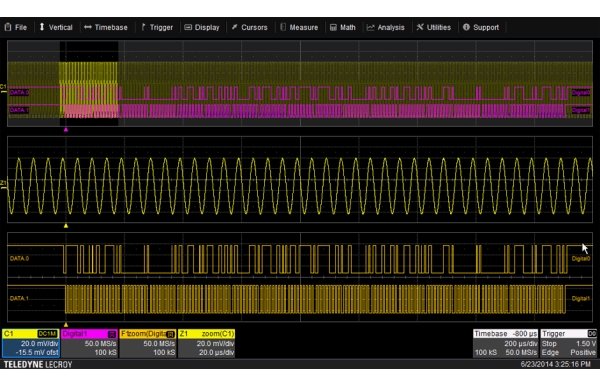Open the File menu
Image resolution: width=600 pixels, height=390 pixels.
[16, 27]
